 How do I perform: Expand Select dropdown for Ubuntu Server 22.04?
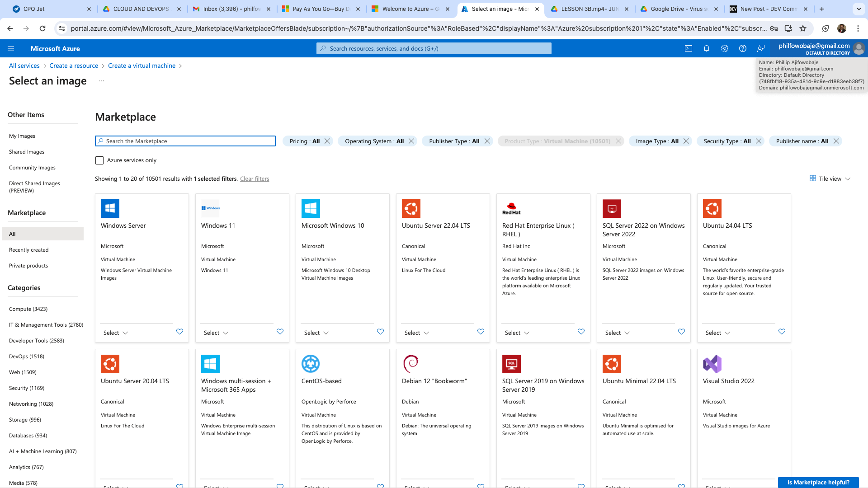tap(417, 333)
